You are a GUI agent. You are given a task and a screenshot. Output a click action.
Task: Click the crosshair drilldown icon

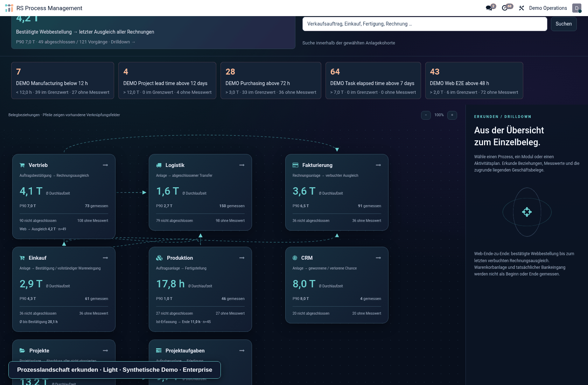point(527,212)
